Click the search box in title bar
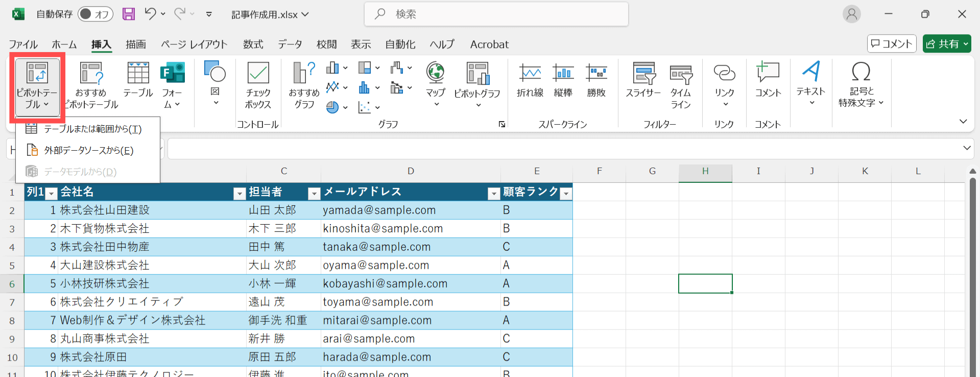The height and width of the screenshot is (377, 980). pos(496,14)
